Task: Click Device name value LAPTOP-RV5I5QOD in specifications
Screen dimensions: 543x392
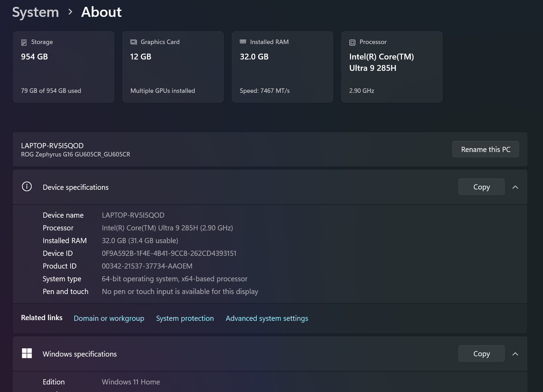Action: click(x=133, y=215)
